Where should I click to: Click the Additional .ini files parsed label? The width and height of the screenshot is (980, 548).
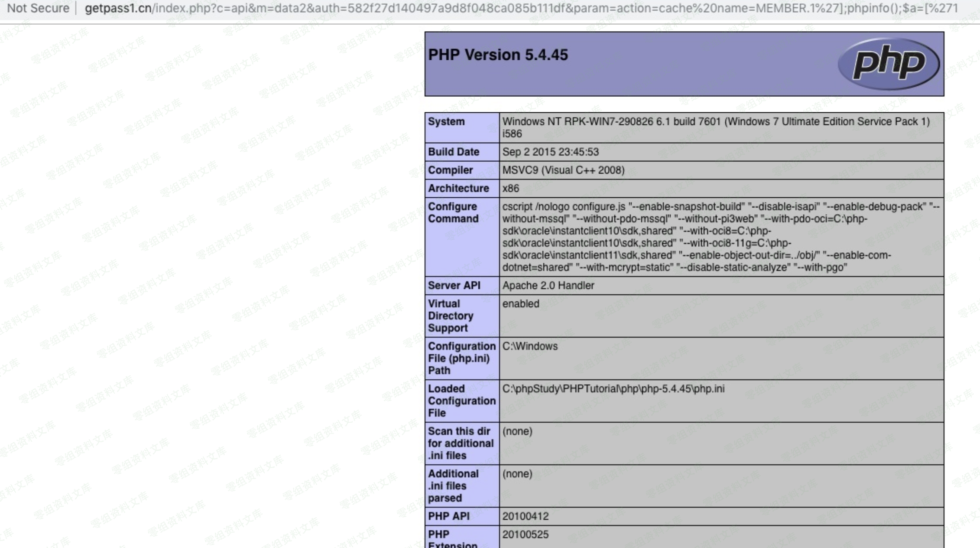453,486
